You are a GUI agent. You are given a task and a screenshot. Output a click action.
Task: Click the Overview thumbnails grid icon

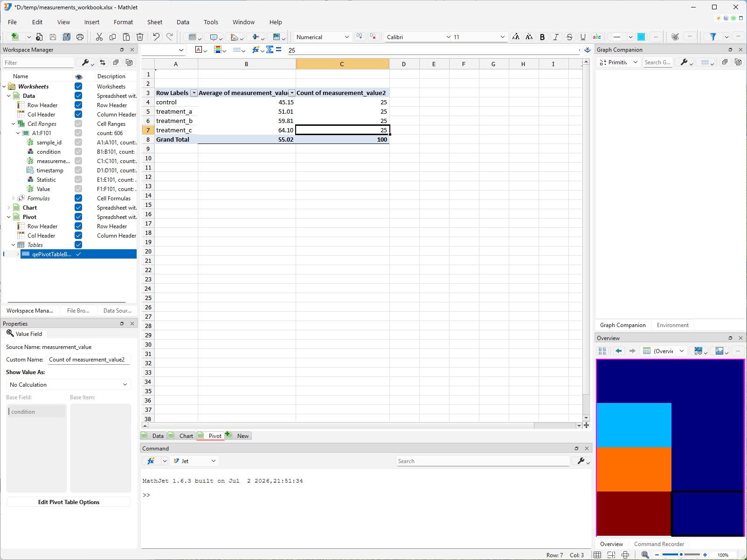[602, 351]
